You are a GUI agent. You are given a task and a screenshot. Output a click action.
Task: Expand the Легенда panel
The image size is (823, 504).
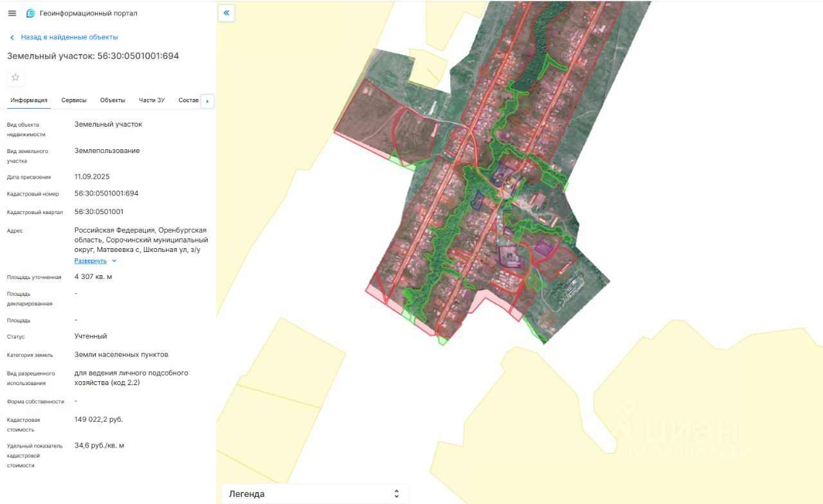(x=315, y=494)
